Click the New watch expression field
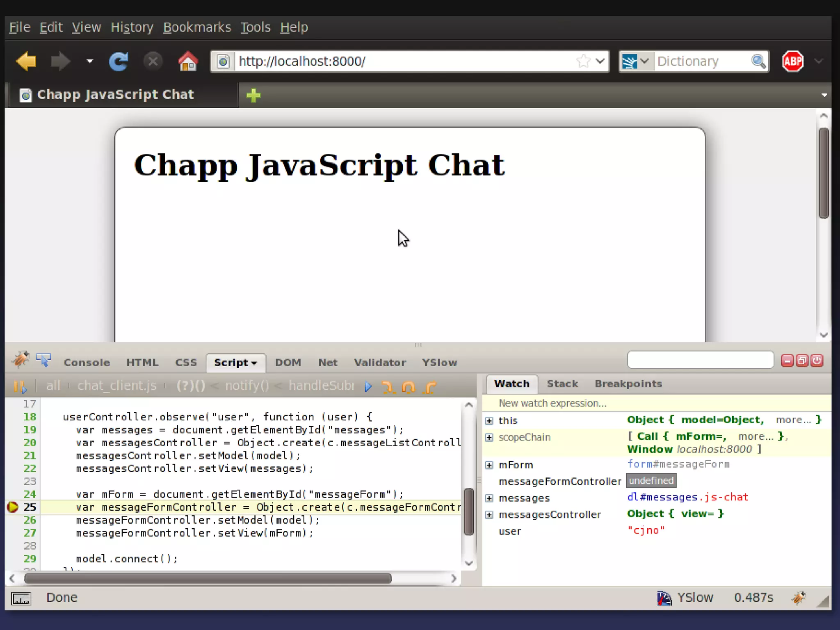 [552, 403]
